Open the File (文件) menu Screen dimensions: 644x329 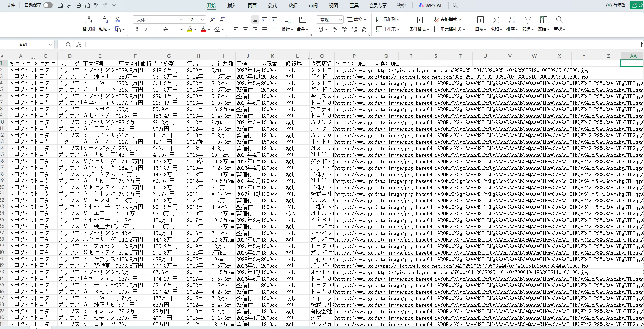[x=8, y=5]
